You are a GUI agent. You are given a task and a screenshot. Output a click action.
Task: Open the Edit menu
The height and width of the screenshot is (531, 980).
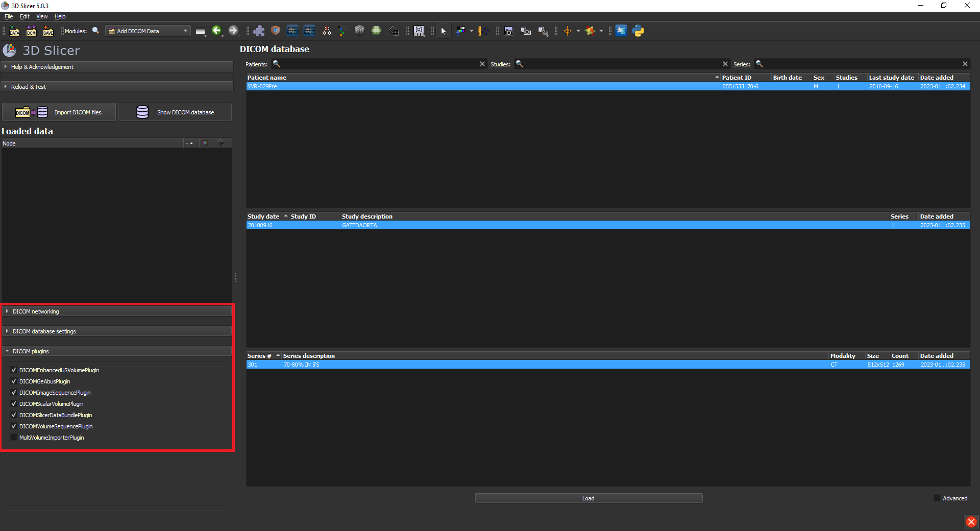[x=24, y=16]
